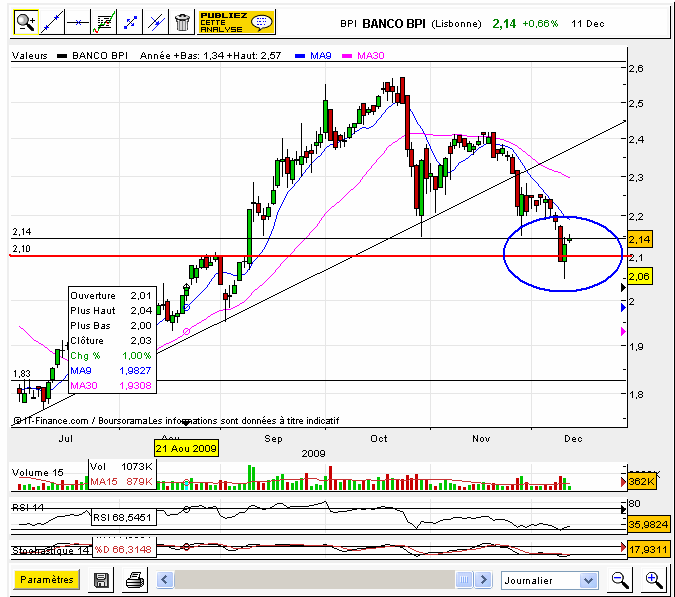Click the 2,06 yellow price tag
The height and width of the screenshot is (597, 675).
pyautogui.click(x=640, y=276)
